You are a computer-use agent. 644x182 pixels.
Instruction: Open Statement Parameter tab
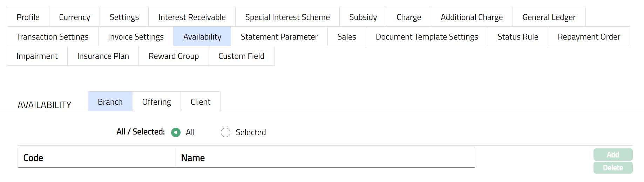tap(279, 37)
